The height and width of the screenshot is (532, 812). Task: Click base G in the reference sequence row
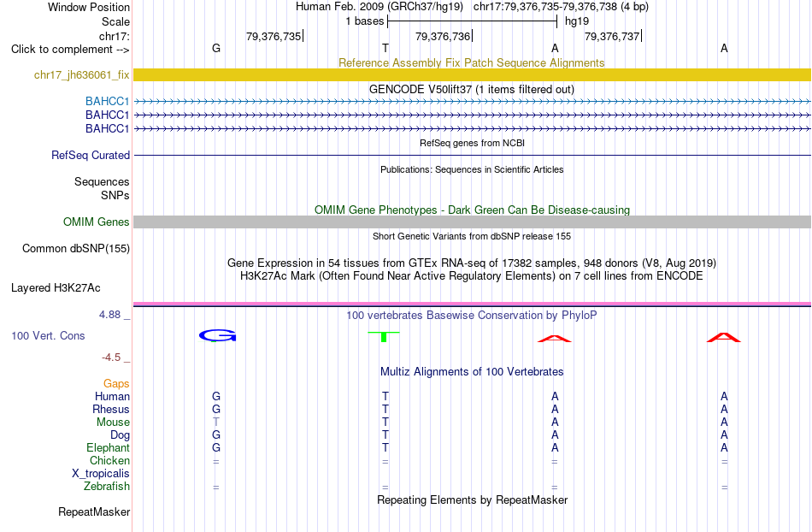(x=216, y=48)
